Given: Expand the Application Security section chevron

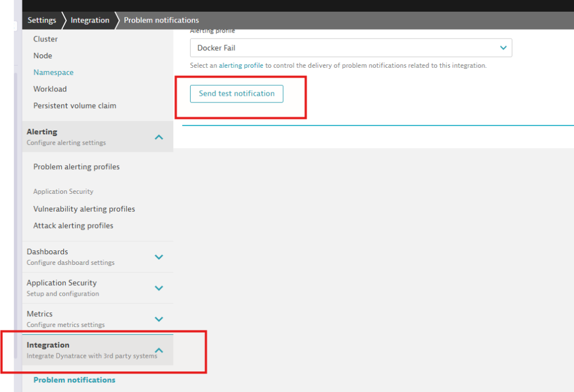Looking at the screenshot, I should point(159,288).
